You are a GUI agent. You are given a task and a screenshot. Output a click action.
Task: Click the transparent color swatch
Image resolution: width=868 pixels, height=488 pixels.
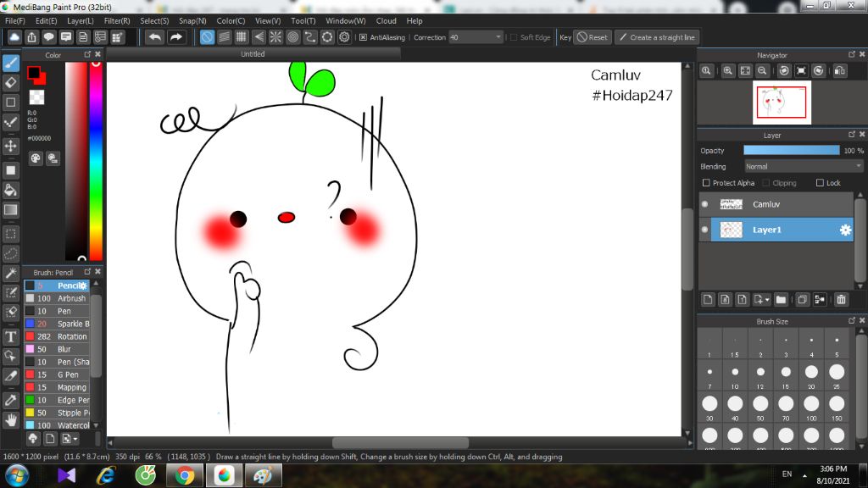[36, 97]
